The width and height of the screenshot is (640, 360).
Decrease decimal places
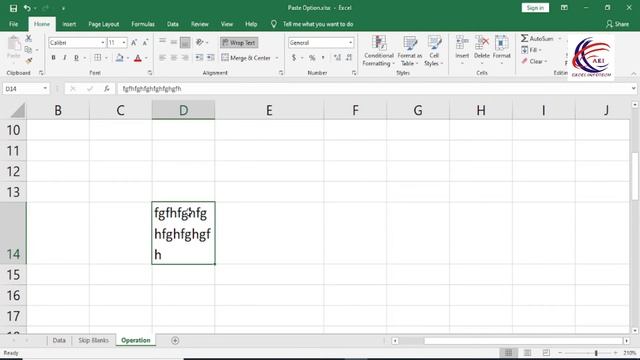click(349, 58)
